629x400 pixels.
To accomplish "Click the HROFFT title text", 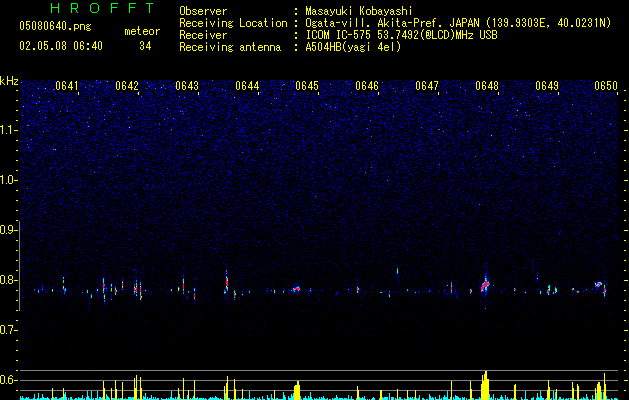I will pos(103,8).
